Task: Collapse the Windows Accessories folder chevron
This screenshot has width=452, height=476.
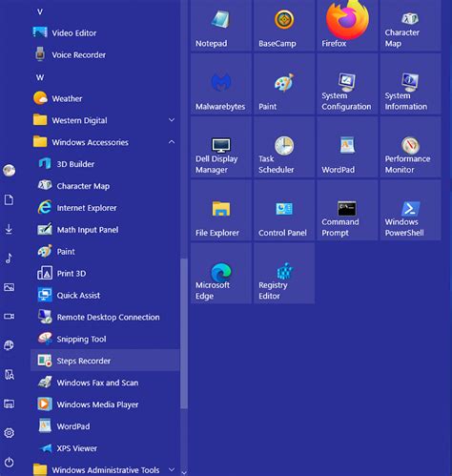Action: click(x=172, y=142)
